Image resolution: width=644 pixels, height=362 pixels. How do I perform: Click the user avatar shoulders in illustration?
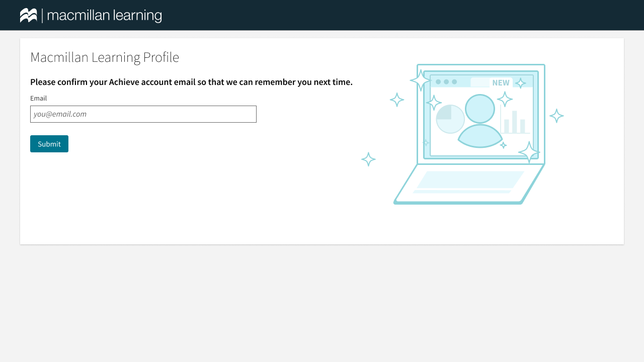[480, 137]
